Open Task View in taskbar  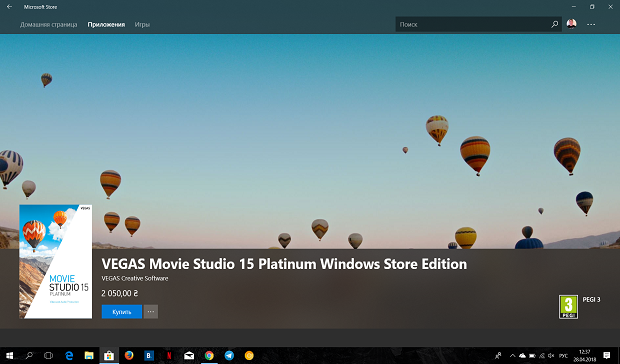coord(48,356)
